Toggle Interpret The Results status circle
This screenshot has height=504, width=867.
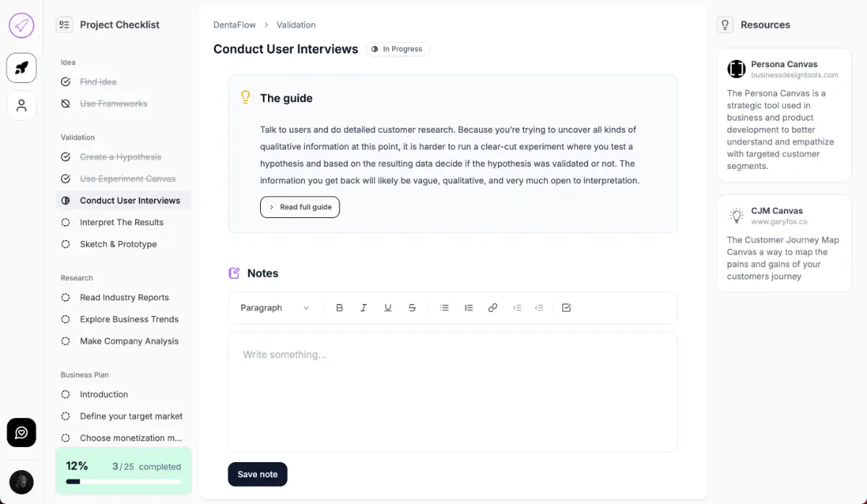66,222
